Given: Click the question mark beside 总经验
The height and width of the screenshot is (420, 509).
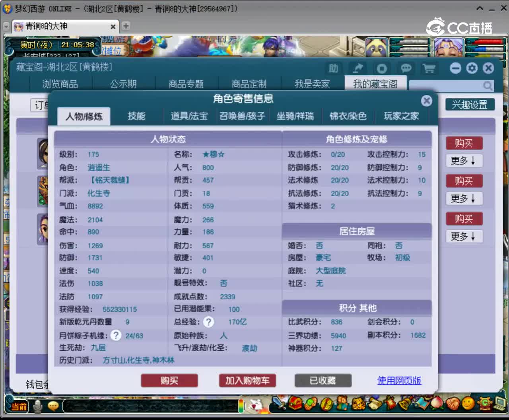Looking at the screenshot, I should tap(208, 322).
